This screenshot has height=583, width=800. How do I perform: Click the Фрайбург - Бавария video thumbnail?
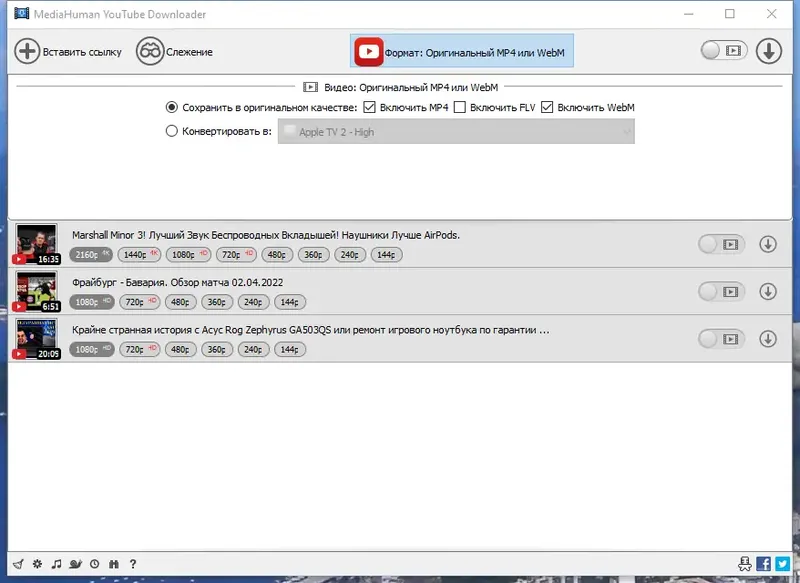click(x=37, y=291)
